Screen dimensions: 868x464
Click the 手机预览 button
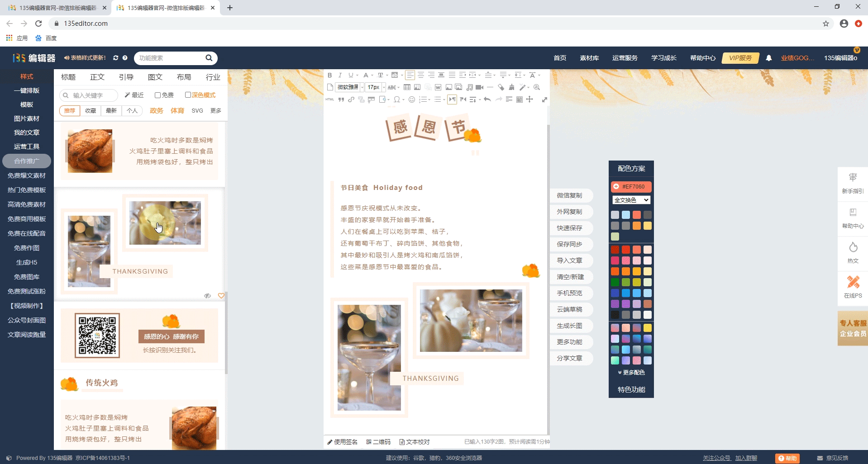pos(569,293)
